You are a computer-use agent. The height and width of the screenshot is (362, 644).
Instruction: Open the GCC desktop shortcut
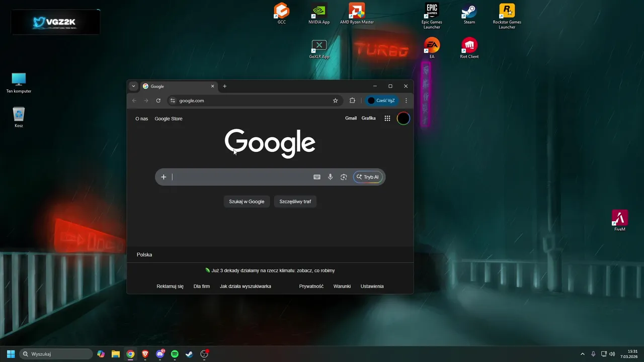click(282, 14)
